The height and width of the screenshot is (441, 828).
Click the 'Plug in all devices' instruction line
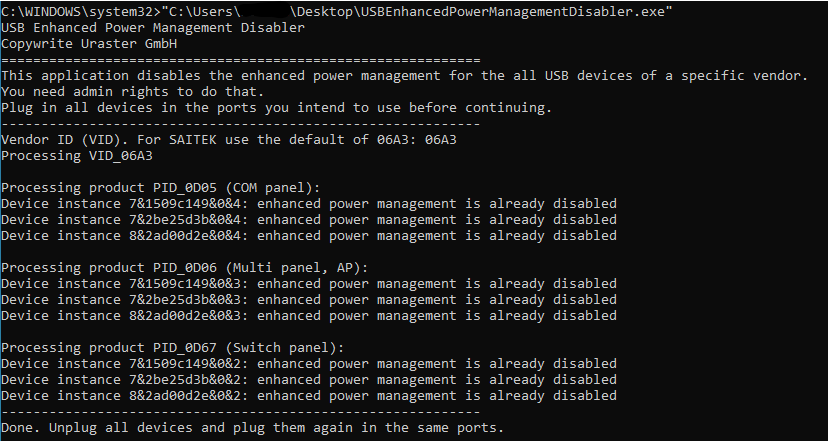pos(276,107)
